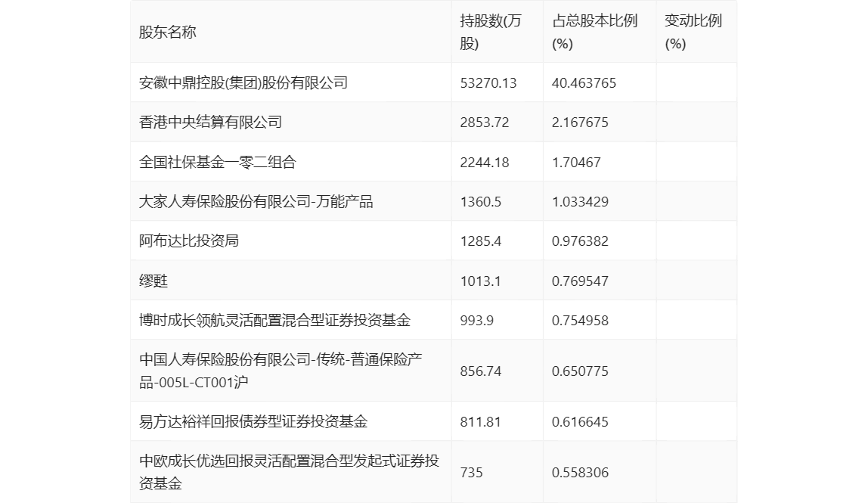Select the 993.9 shares value
This screenshot has height=503, width=868.
(476, 320)
